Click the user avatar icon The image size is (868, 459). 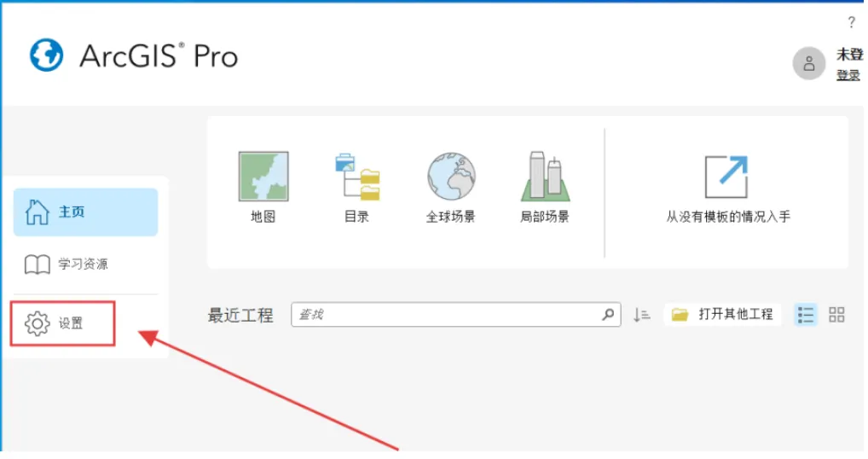pyautogui.click(x=809, y=63)
